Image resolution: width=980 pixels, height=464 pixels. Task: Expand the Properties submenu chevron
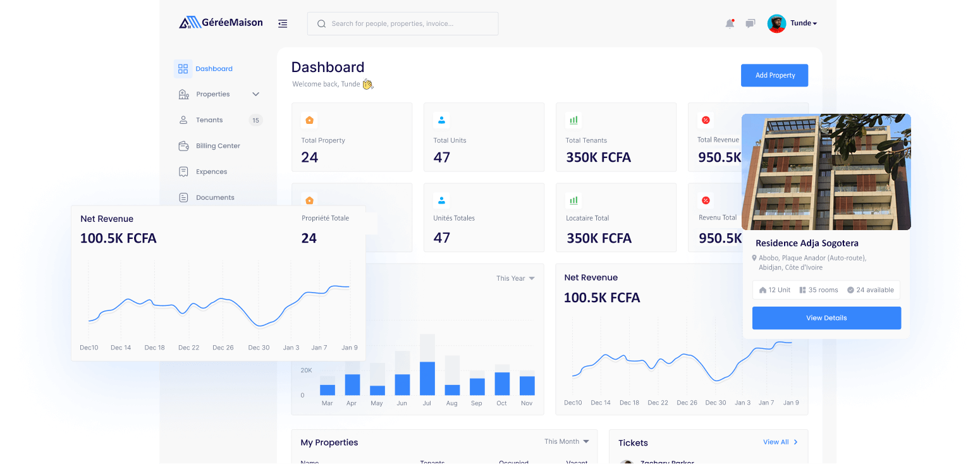click(x=255, y=94)
